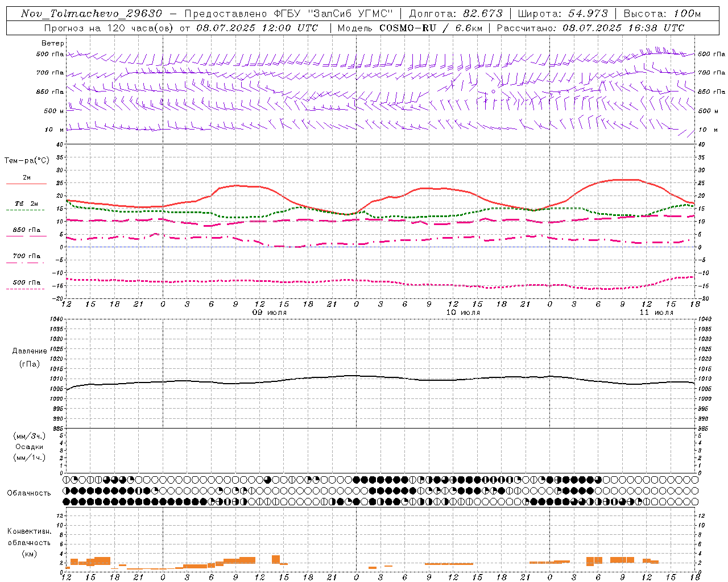Screen dimensions: 728x582
Task: Select the '11 июля' date label
Action: [x=656, y=313]
